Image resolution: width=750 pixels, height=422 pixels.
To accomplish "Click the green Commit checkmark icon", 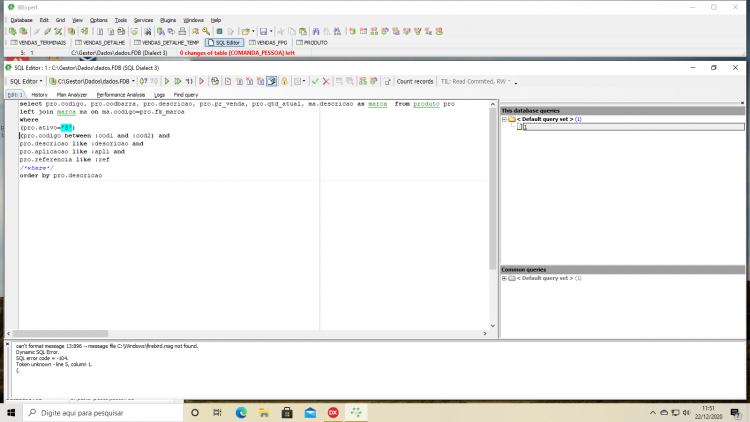I will pyautogui.click(x=315, y=81).
